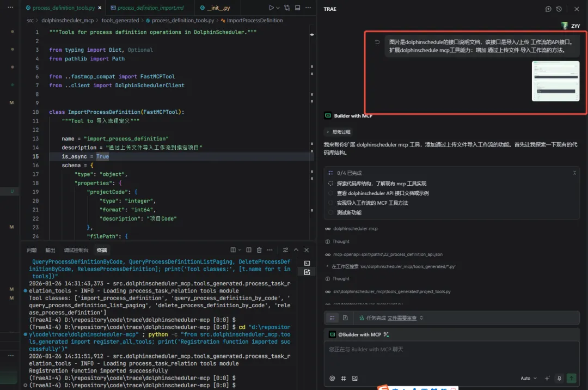Toggle editor layout icon in tab bar
588x390 pixels.
click(298, 8)
